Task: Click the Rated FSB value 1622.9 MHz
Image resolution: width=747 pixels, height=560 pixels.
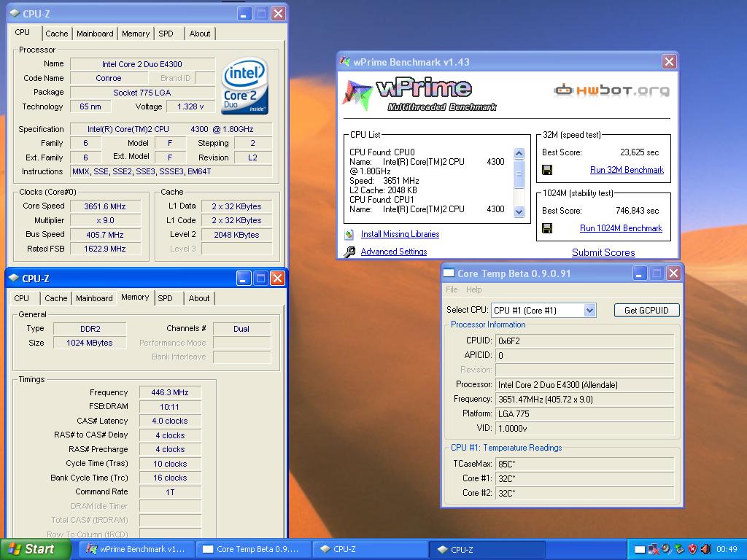Action: coord(105,249)
